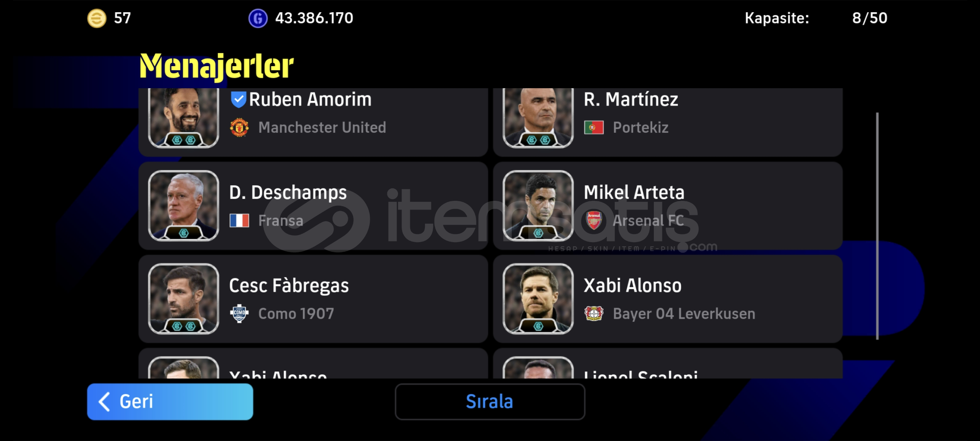Image resolution: width=980 pixels, height=441 pixels.
Task: Select Mikel Arteta portrait thumbnail
Action: pyautogui.click(x=538, y=205)
